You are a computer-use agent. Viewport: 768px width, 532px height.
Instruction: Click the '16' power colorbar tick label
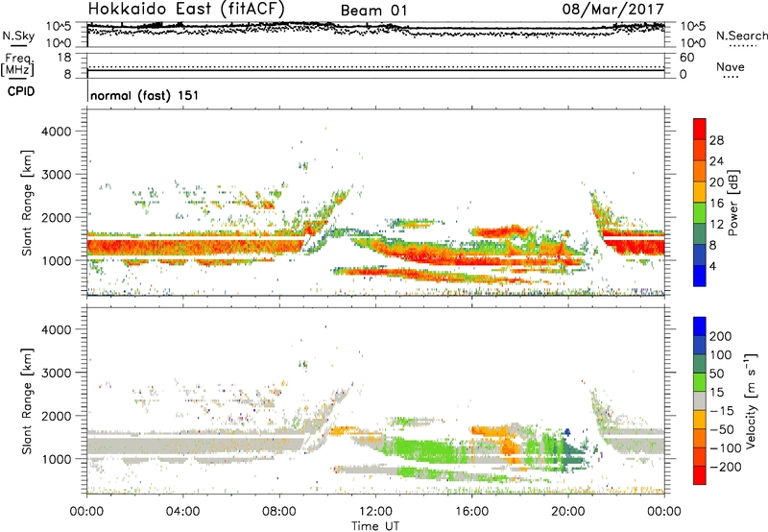coord(716,204)
